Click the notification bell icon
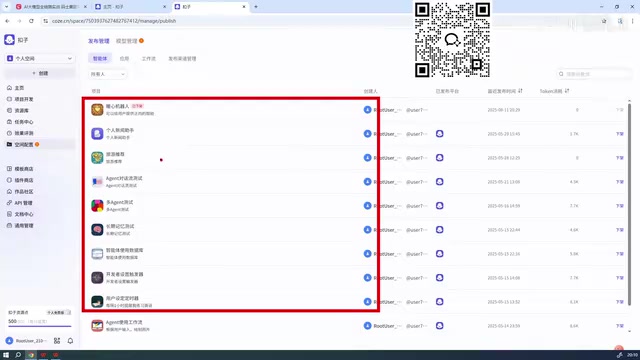 pos(70,340)
